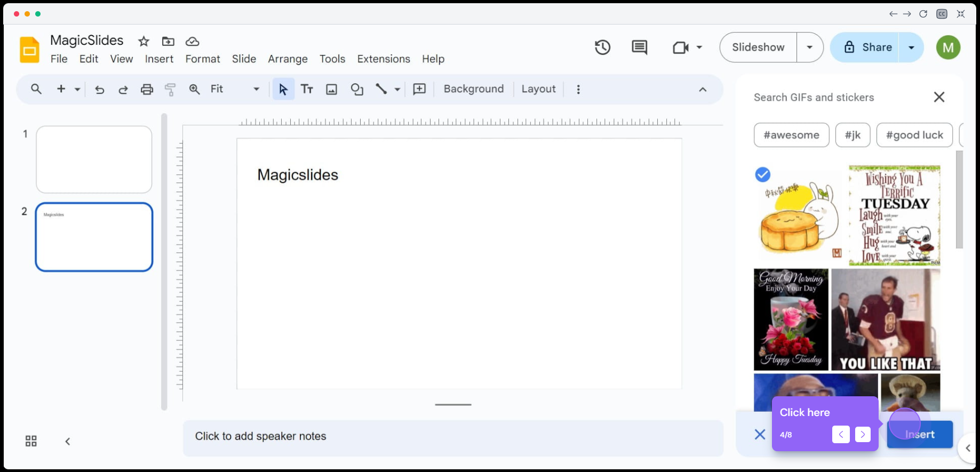Open the comments history icon

point(639,47)
